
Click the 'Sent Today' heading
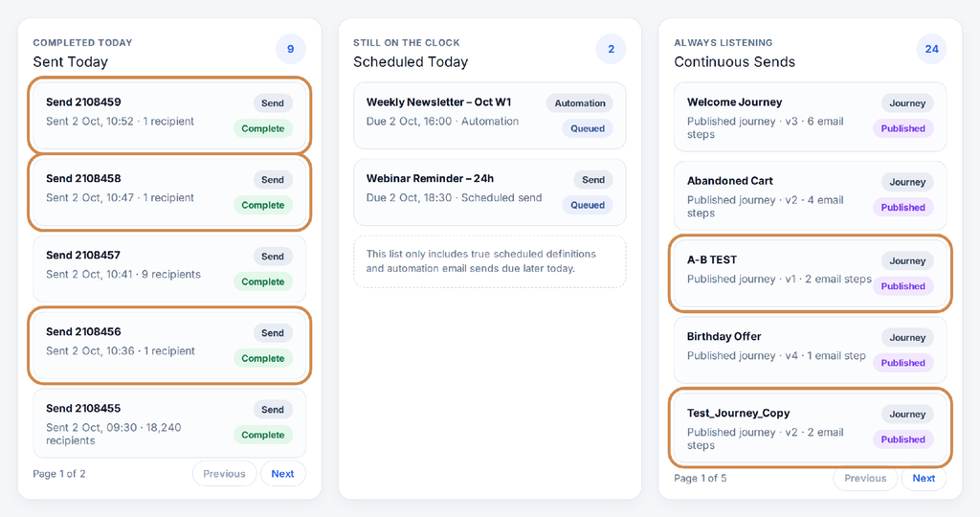[x=71, y=62]
